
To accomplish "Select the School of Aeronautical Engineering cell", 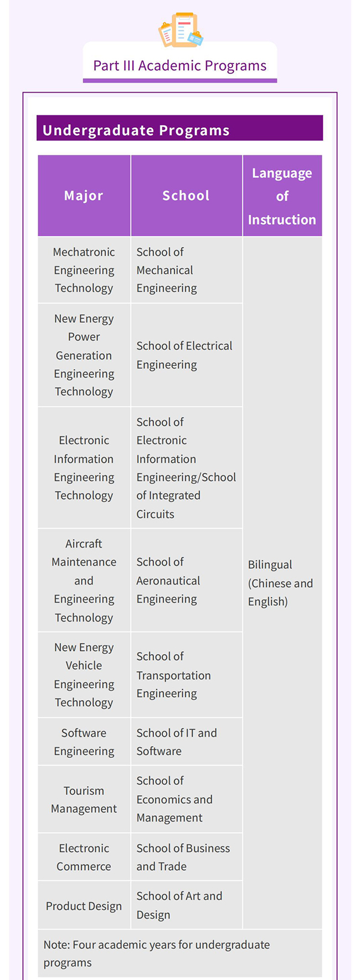I will (x=186, y=580).
